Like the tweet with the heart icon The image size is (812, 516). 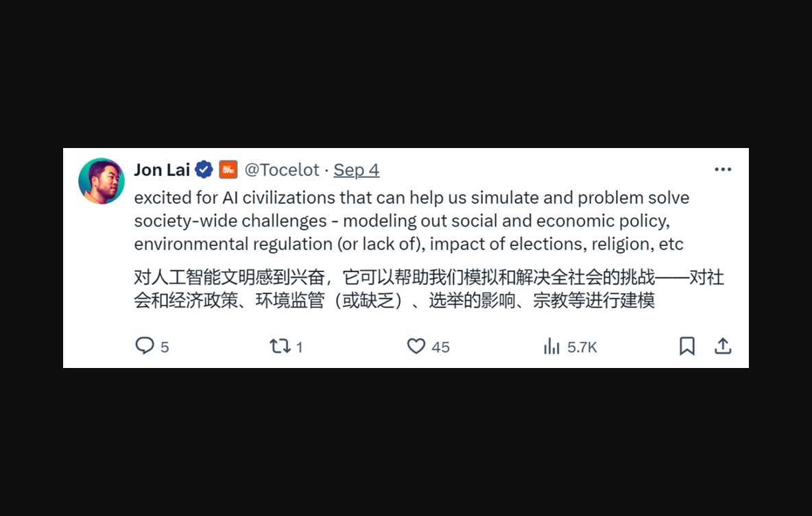(x=417, y=346)
